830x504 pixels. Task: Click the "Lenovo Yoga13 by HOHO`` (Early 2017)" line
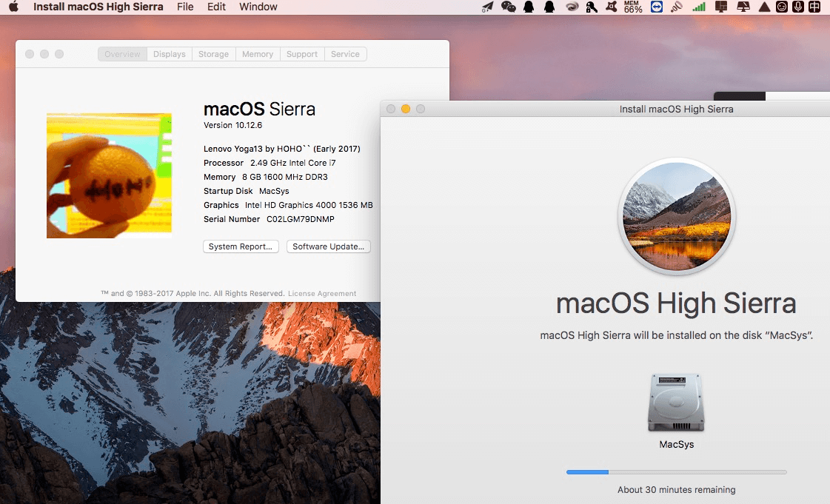click(282, 149)
